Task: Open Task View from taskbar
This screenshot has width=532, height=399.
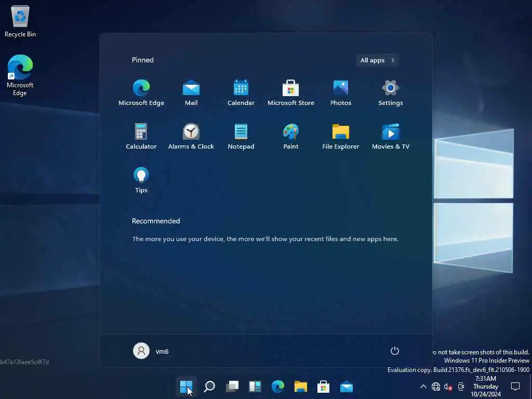Action: pos(232,387)
